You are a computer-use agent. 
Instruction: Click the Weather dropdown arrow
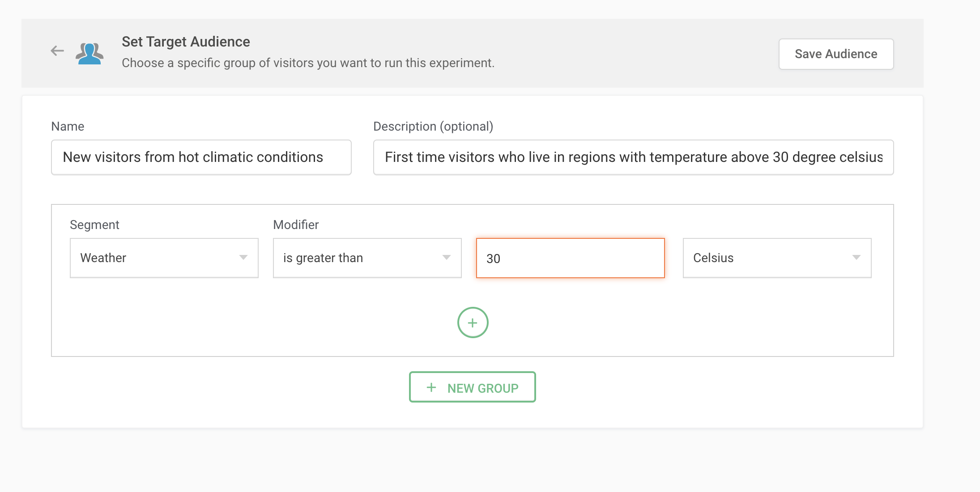pyautogui.click(x=243, y=257)
